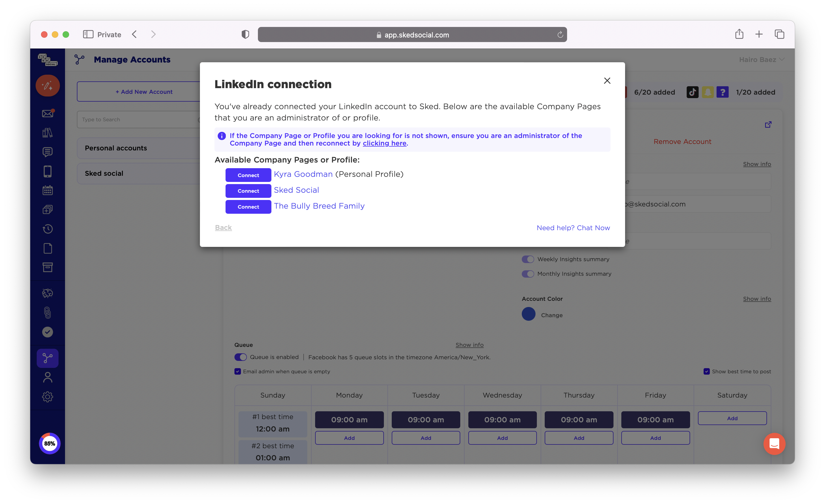Close the LinkedIn connection dialog

(x=607, y=81)
